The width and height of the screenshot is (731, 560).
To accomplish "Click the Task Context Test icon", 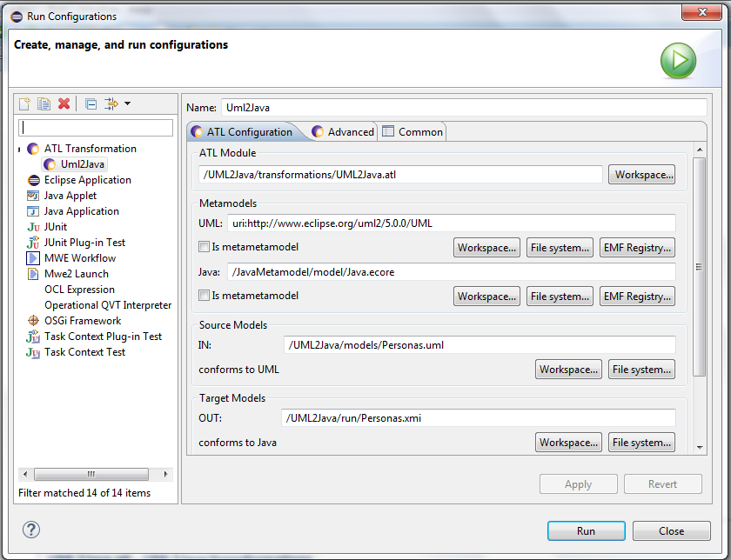I will [x=33, y=352].
